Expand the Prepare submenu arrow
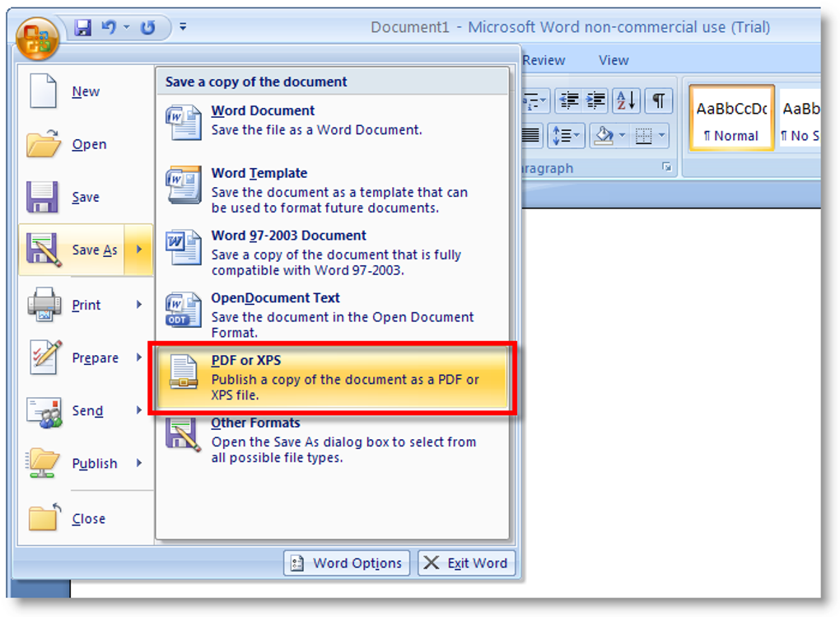The height and width of the screenshot is (617, 840). [138, 358]
